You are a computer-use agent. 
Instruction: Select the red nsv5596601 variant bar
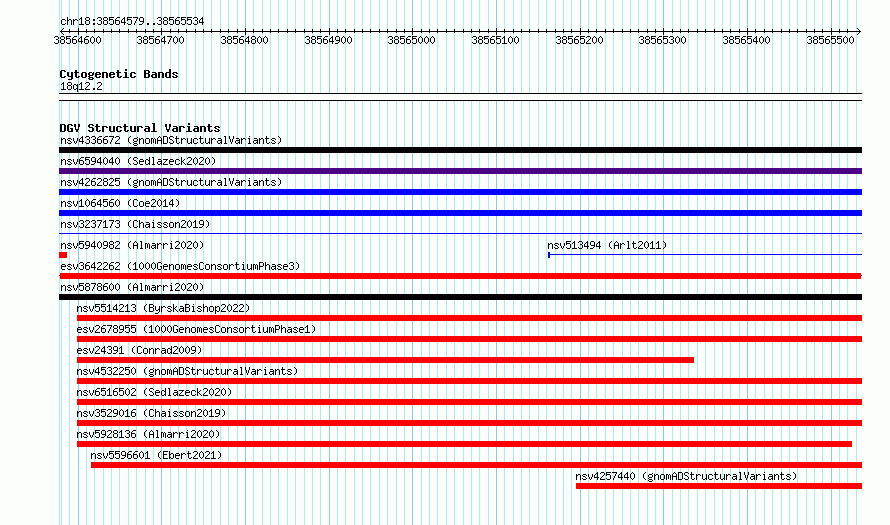(x=476, y=465)
